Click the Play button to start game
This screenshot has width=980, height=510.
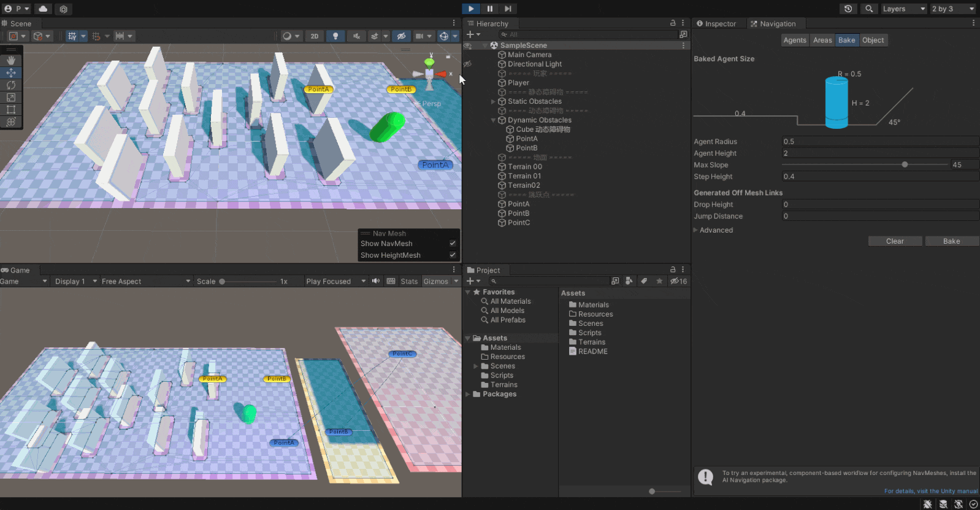(x=471, y=9)
